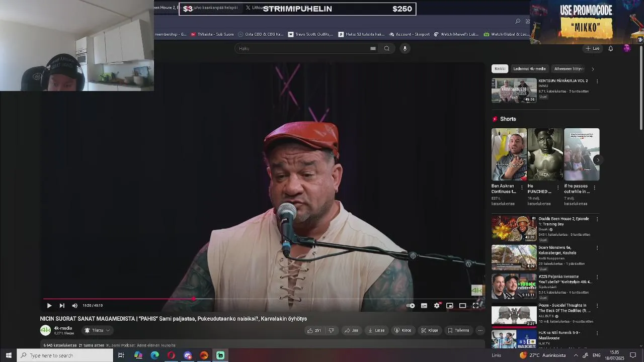Image resolution: width=644 pixels, height=362 pixels.
Task: Save the video with Tallenna button
Action: point(458,330)
